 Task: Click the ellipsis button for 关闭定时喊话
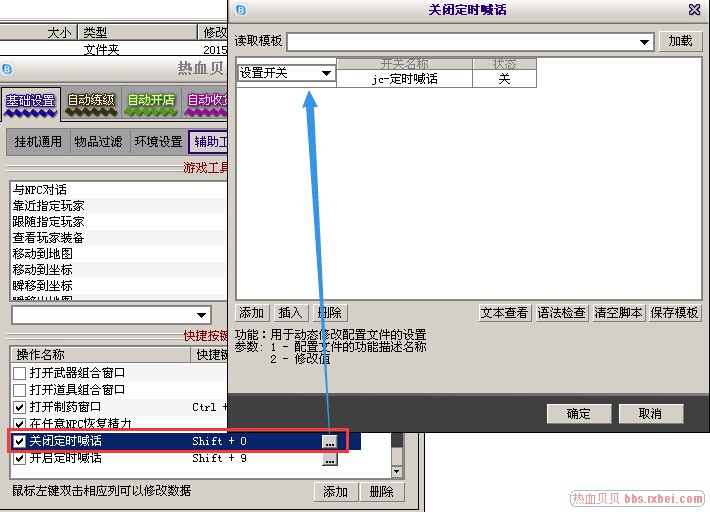click(329, 441)
